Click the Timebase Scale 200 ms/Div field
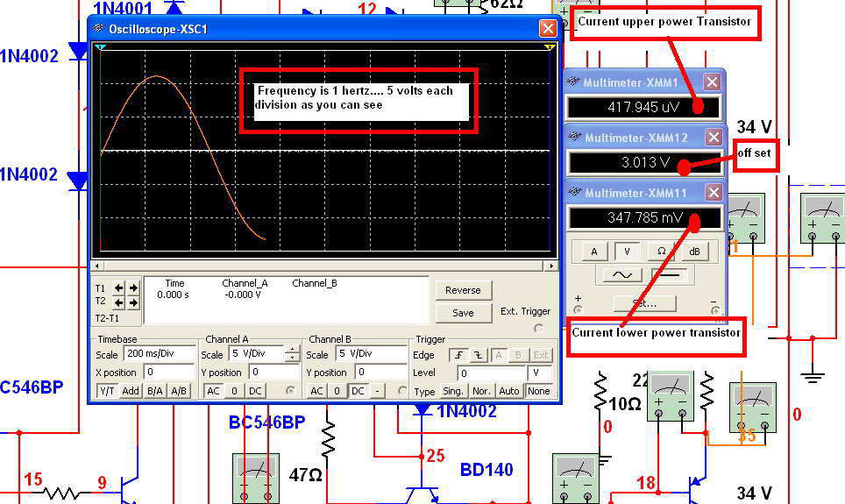This screenshot has height=504, width=845. click(x=159, y=353)
